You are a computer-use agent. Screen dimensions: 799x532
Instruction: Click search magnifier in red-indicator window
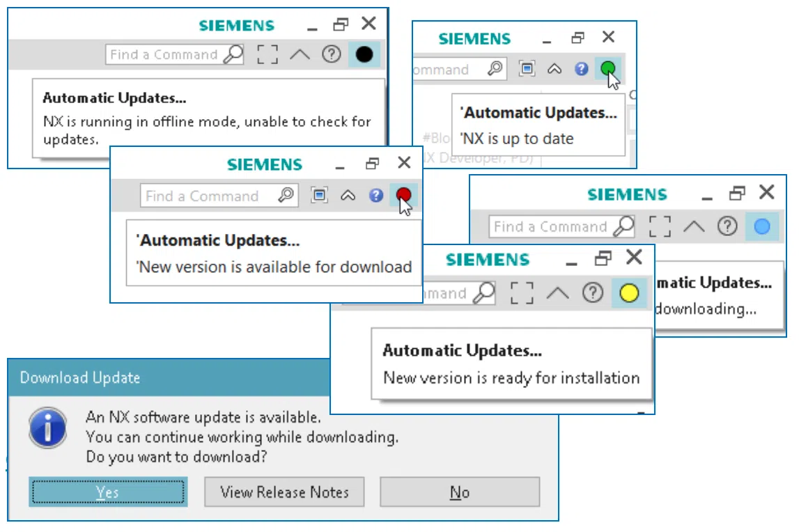click(286, 195)
